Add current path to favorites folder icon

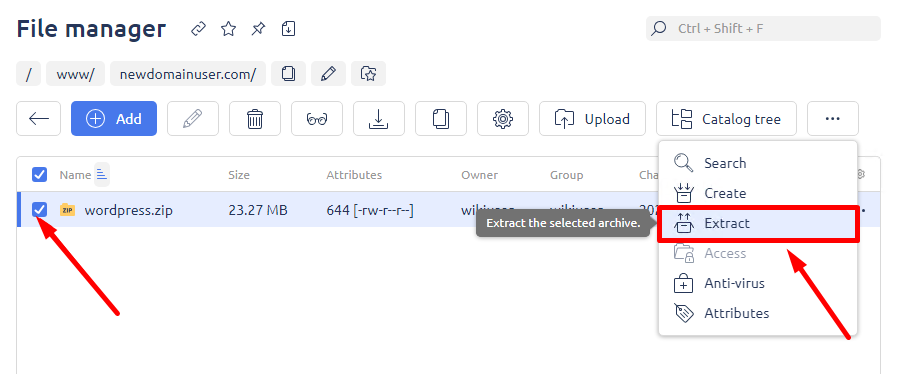(x=368, y=73)
